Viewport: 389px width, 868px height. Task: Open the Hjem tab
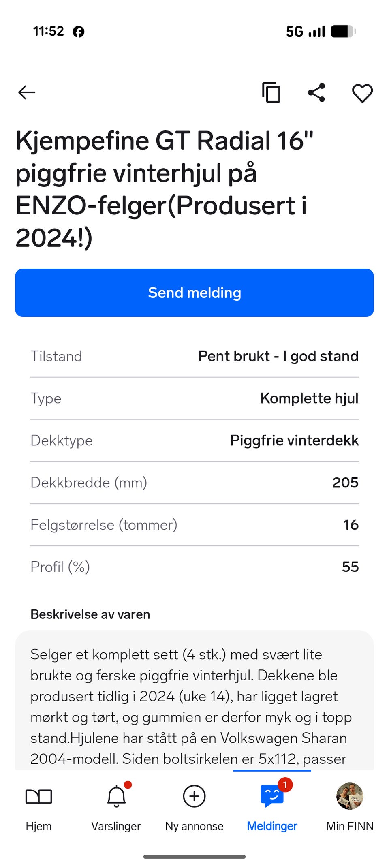[38, 806]
